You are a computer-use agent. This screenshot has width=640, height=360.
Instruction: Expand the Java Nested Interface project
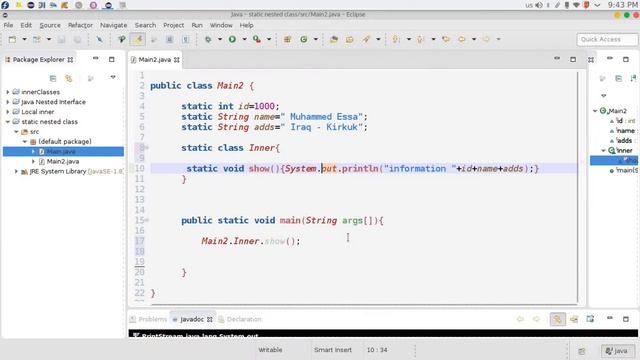[8, 102]
